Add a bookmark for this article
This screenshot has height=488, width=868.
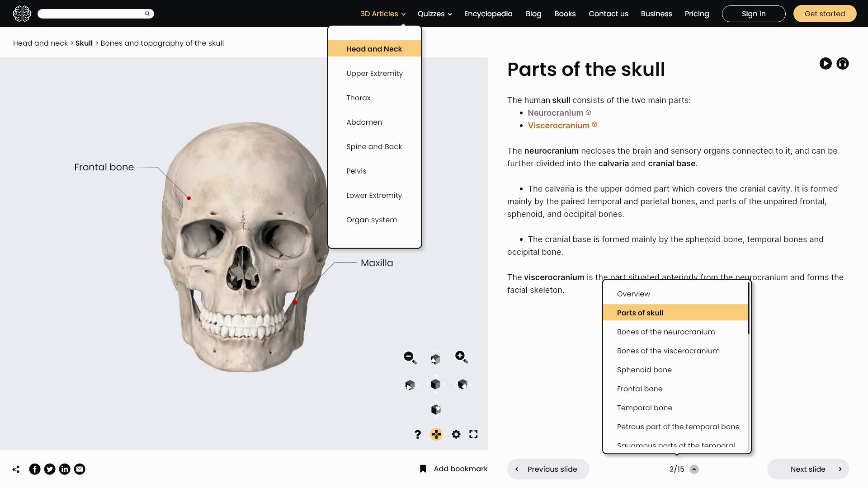pyautogui.click(x=454, y=469)
